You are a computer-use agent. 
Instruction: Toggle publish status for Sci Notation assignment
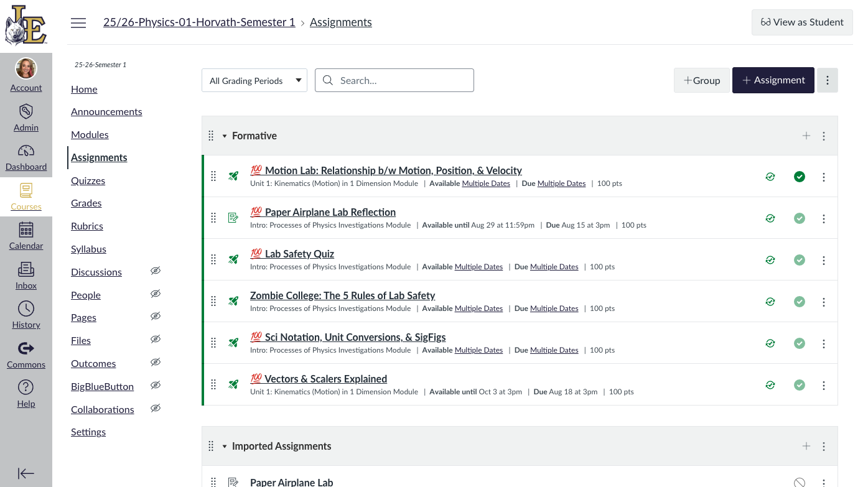click(800, 344)
